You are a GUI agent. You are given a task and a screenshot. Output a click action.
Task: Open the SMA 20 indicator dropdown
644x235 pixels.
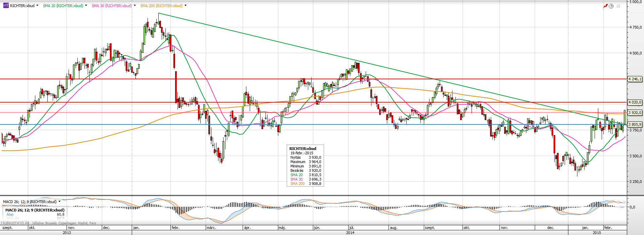86,6
